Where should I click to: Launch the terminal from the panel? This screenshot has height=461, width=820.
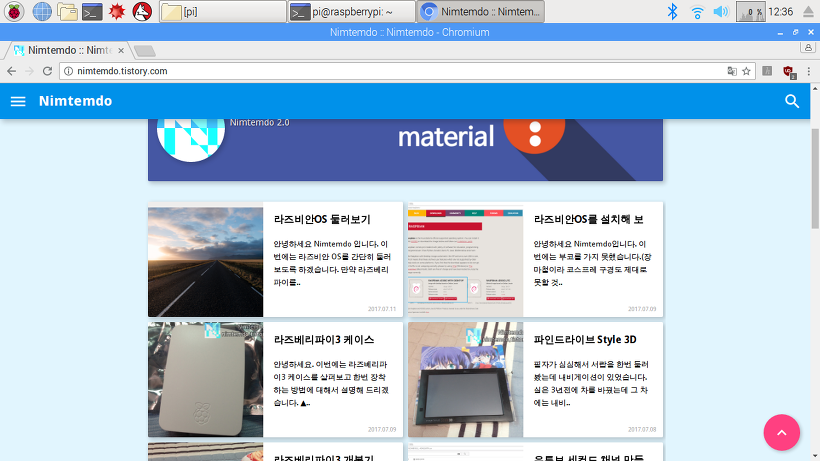(92, 11)
